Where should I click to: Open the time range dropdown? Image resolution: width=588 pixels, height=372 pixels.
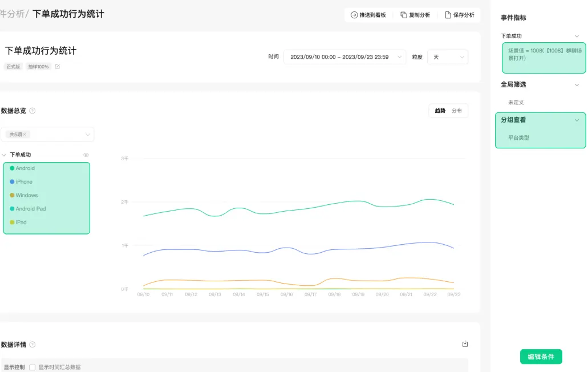pyautogui.click(x=344, y=57)
